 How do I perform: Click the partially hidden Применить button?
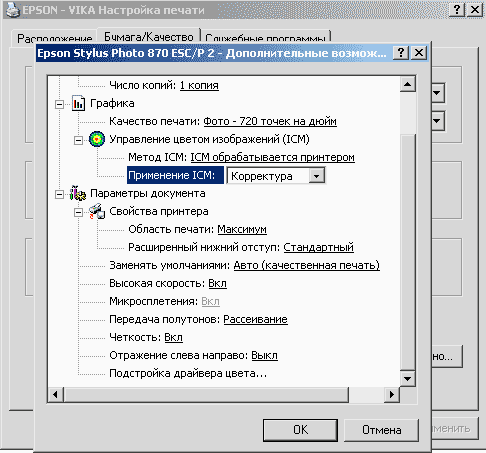tap(455, 428)
